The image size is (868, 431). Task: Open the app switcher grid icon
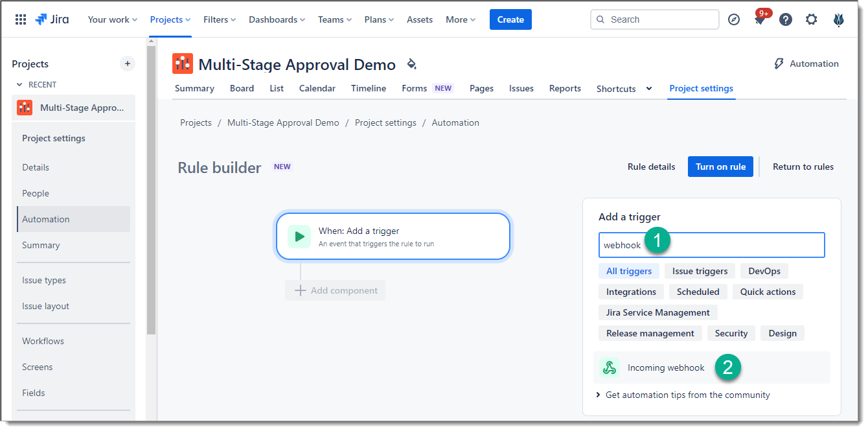tap(21, 19)
